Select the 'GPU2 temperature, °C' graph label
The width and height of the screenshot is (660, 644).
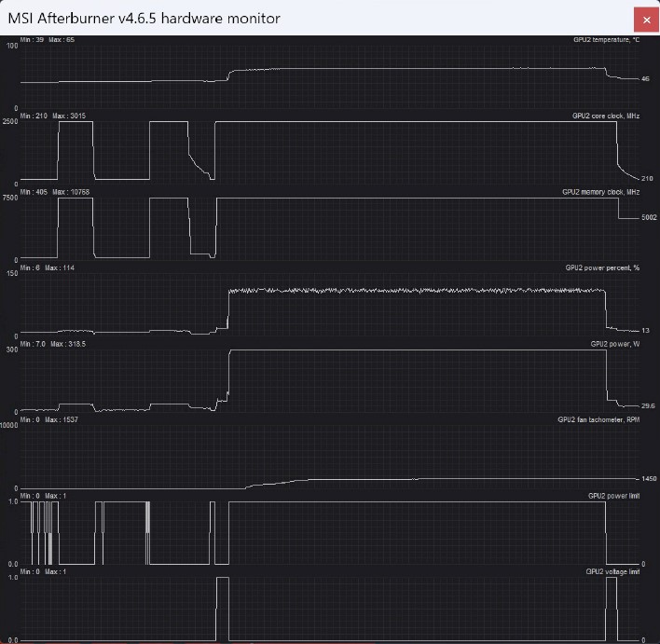(x=606, y=39)
